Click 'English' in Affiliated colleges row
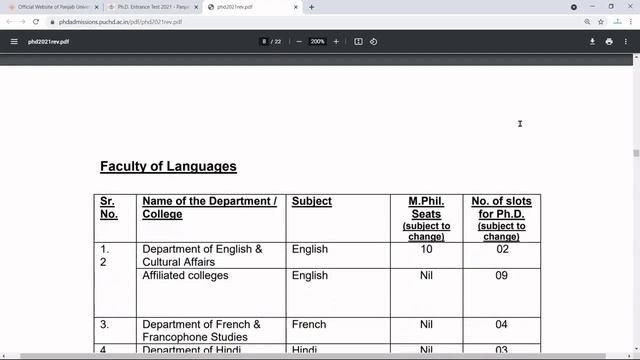The width and height of the screenshot is (640, 360). click(309, 276)
